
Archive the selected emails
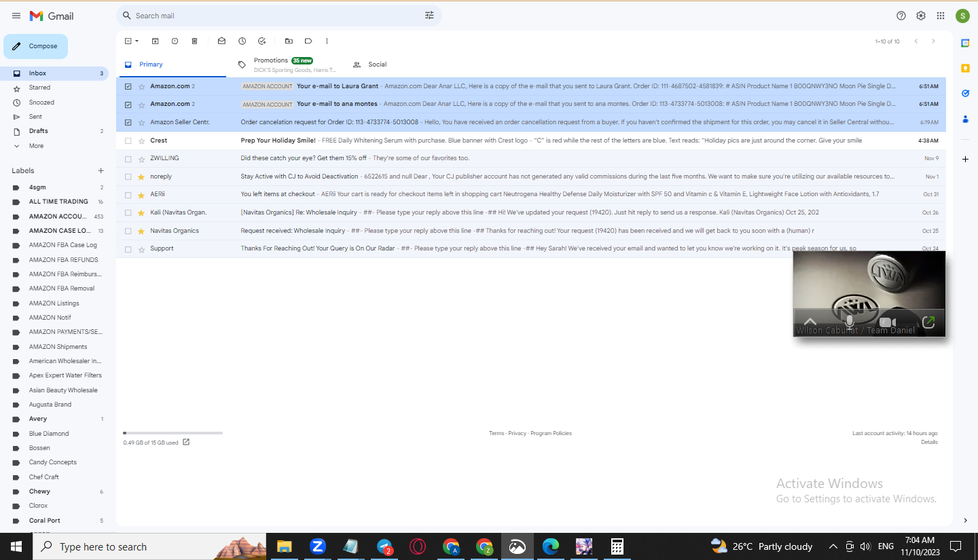point(155,41)
